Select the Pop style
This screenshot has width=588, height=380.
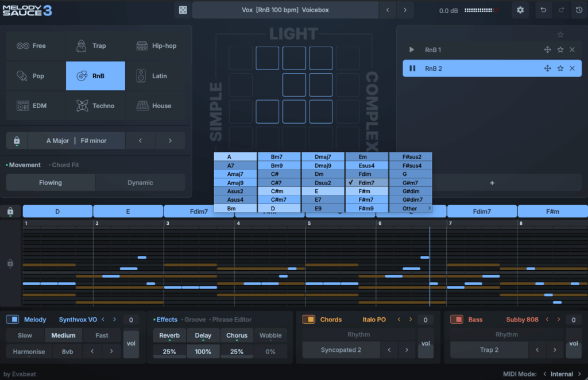point(36,76)
